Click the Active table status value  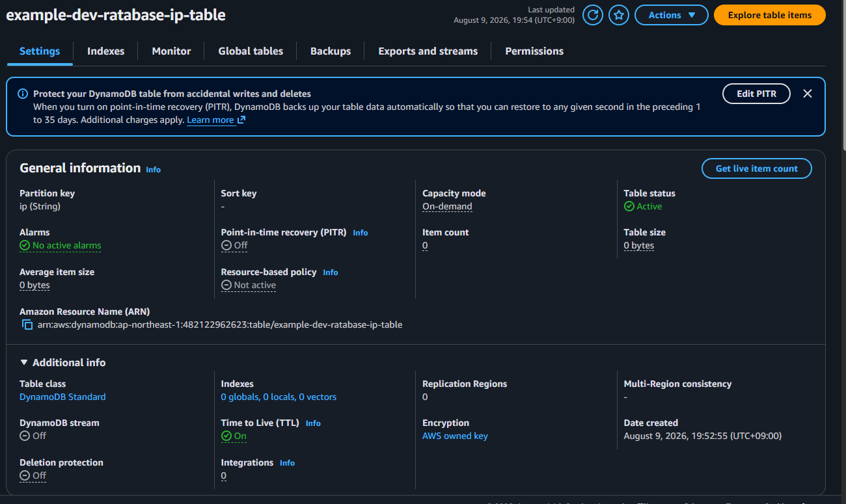[x=643, y=206]
